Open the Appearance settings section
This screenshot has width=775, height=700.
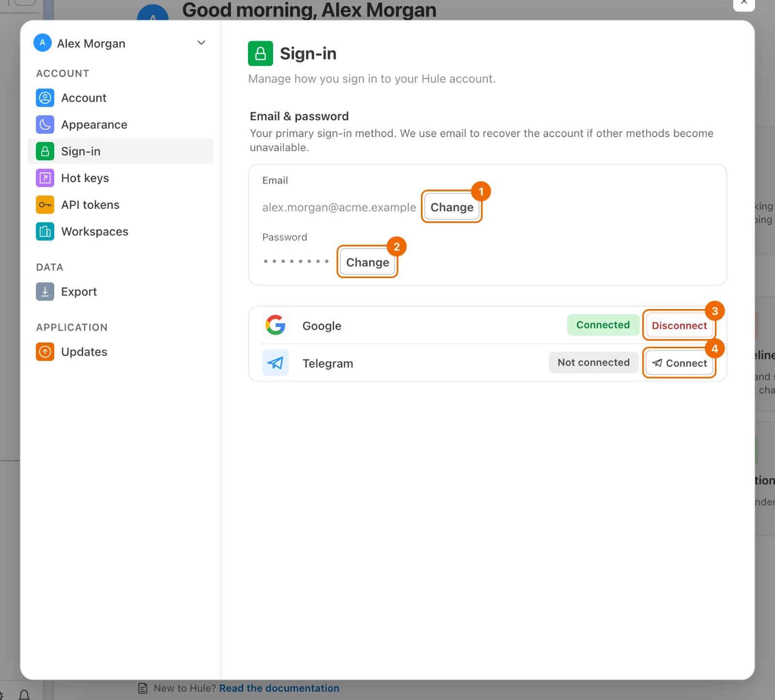pyautogui.click(x=121, y=124)
